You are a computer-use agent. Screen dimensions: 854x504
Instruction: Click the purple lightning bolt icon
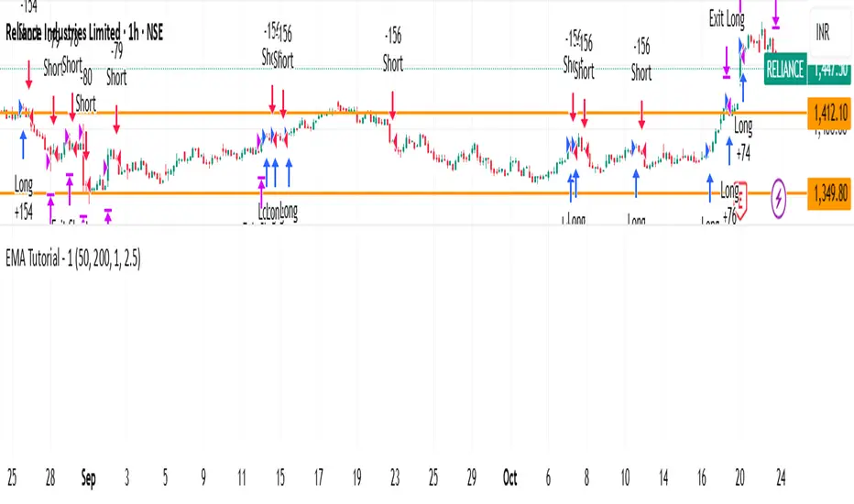778,198
